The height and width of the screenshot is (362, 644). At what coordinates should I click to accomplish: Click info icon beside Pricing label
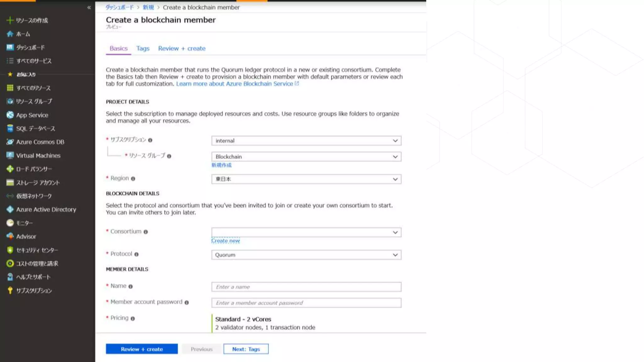[x=133, y=319]
